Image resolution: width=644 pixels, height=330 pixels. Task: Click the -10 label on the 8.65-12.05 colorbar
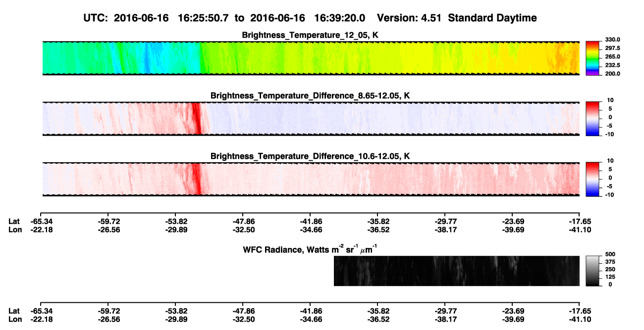[x=609, y=134]
